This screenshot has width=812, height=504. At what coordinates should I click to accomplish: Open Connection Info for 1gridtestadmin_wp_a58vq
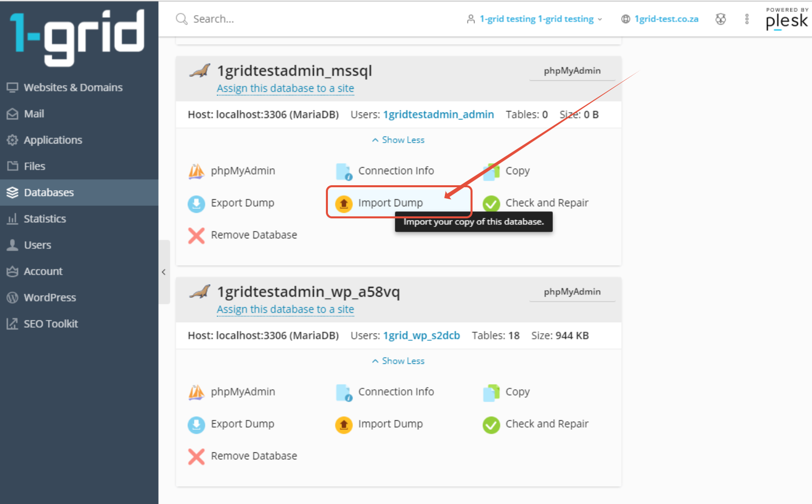tap(385, 392)
